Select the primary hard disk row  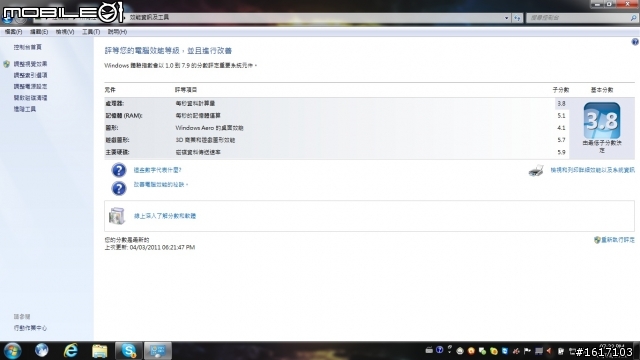(337, 152)
